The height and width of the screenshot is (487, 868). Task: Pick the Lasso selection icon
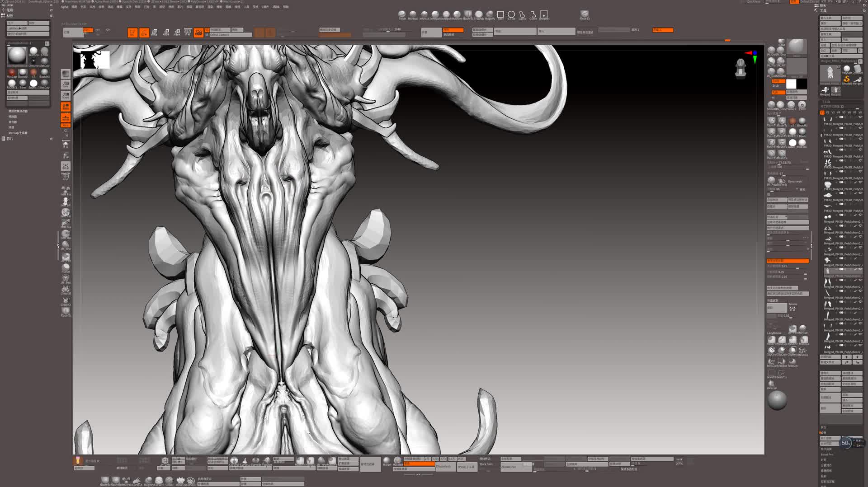pyautogui.click(x=522, y=14)
